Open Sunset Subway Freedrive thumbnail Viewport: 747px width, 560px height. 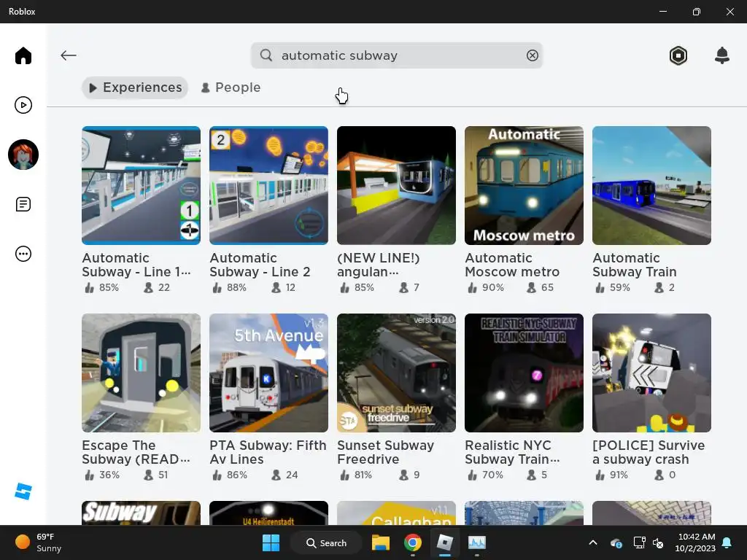point(396,373)
